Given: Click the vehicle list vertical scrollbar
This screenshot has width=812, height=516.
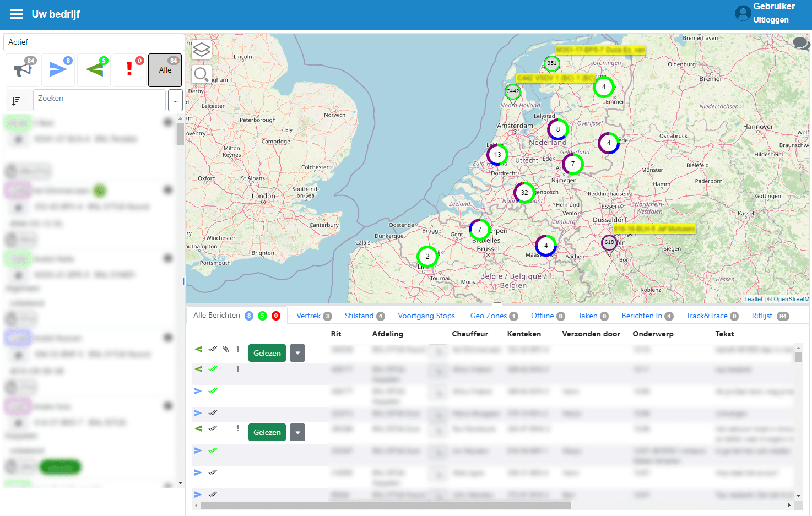Looking at the screenshot, I should [180, 134].
